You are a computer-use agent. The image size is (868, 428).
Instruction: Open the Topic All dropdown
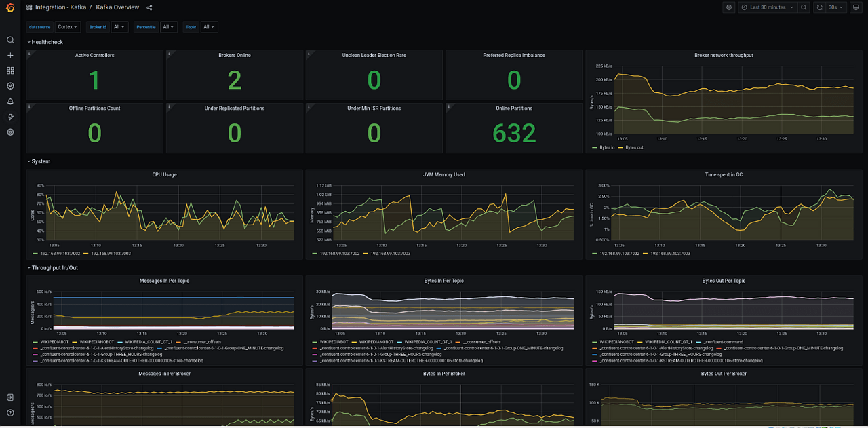[x=209, y=27]
